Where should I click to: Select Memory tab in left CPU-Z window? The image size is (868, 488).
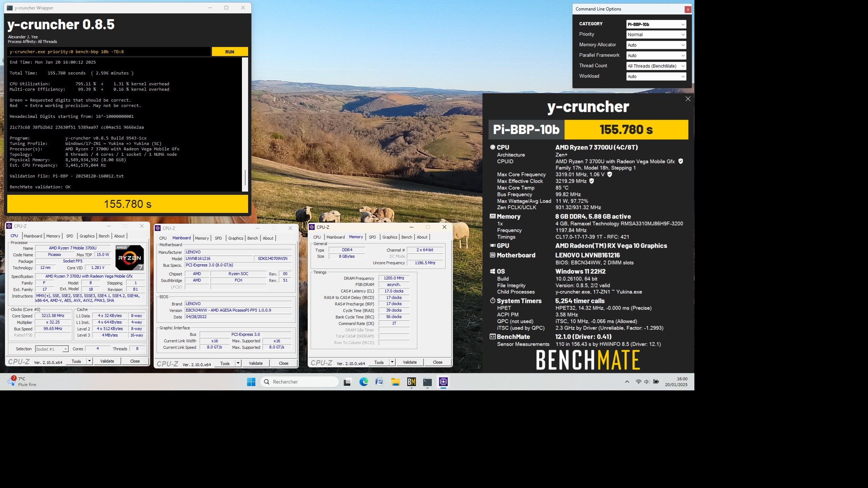(53, 236)
